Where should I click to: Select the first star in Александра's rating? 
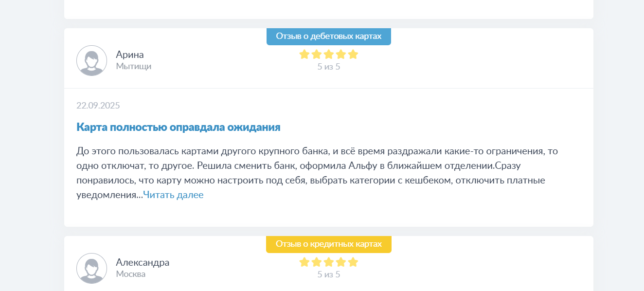click(304, 262)
